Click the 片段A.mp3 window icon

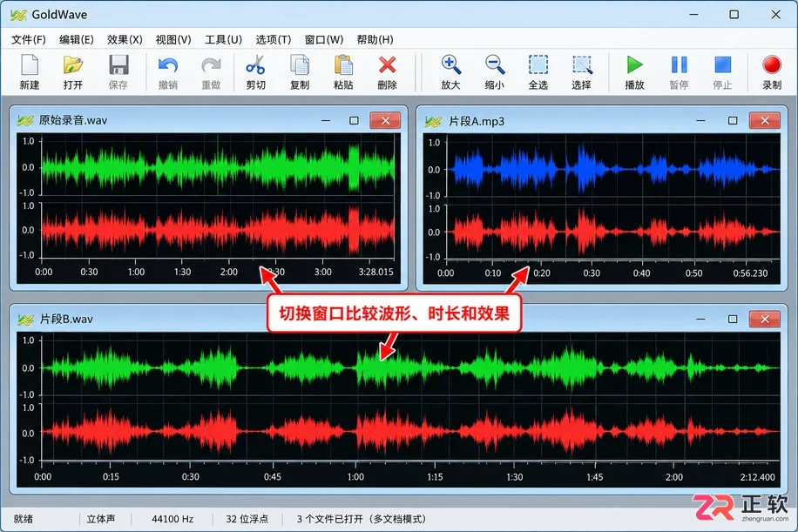[433, 122]
